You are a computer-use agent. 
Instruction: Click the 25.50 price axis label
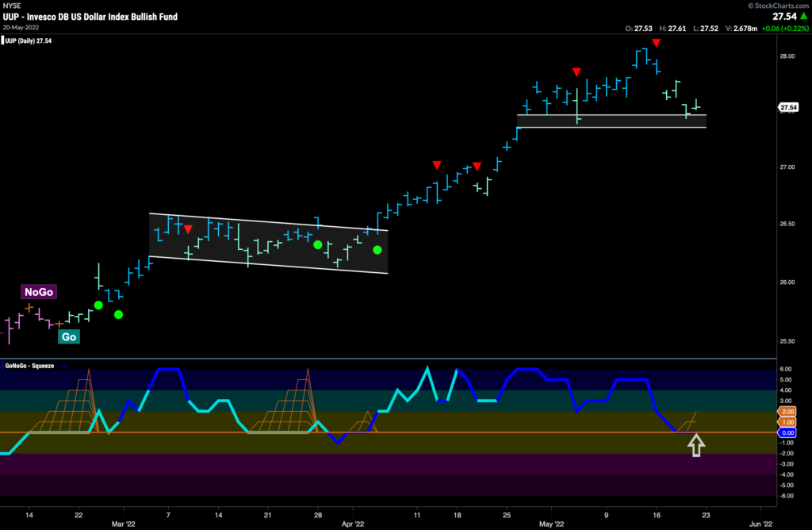(787, 341)
